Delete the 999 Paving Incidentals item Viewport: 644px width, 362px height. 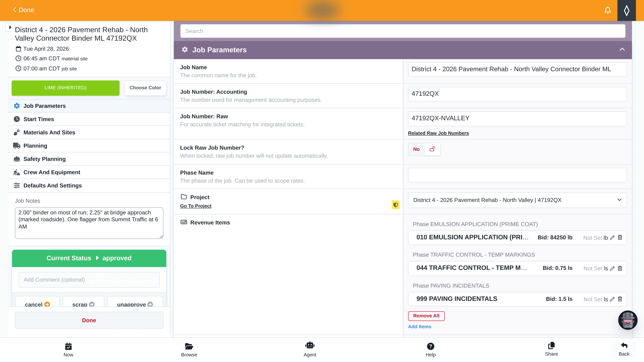point(620,299)
